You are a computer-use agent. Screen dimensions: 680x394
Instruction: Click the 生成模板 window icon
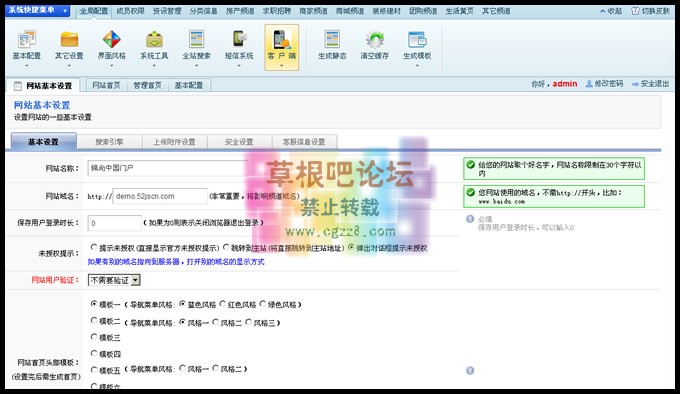coord(417,39)
